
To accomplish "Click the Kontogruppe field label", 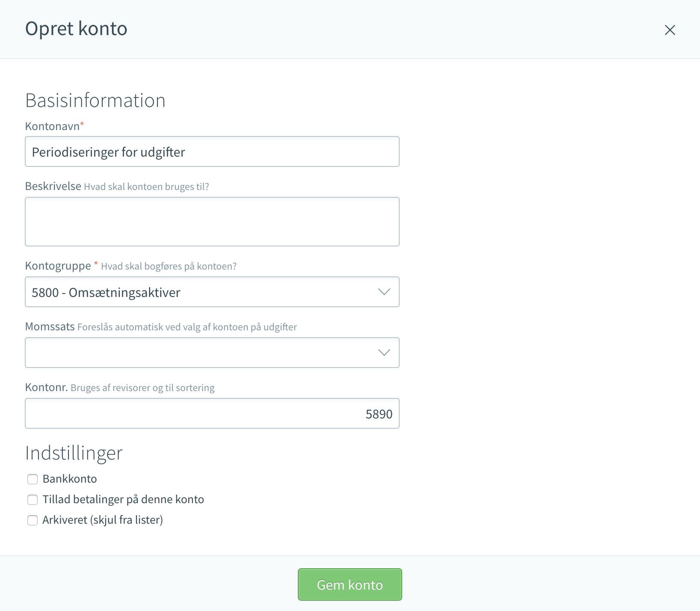I will click(x=58, y=266).
